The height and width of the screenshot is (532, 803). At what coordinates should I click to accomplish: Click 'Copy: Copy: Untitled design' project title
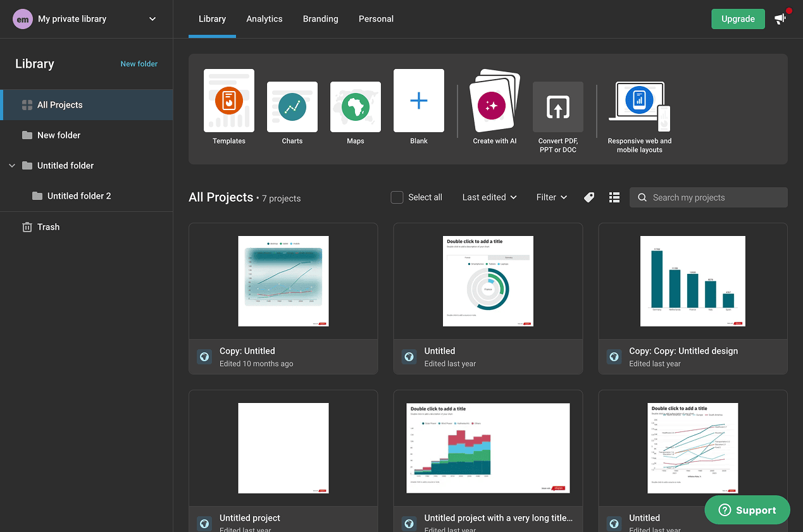coord(683,351)
